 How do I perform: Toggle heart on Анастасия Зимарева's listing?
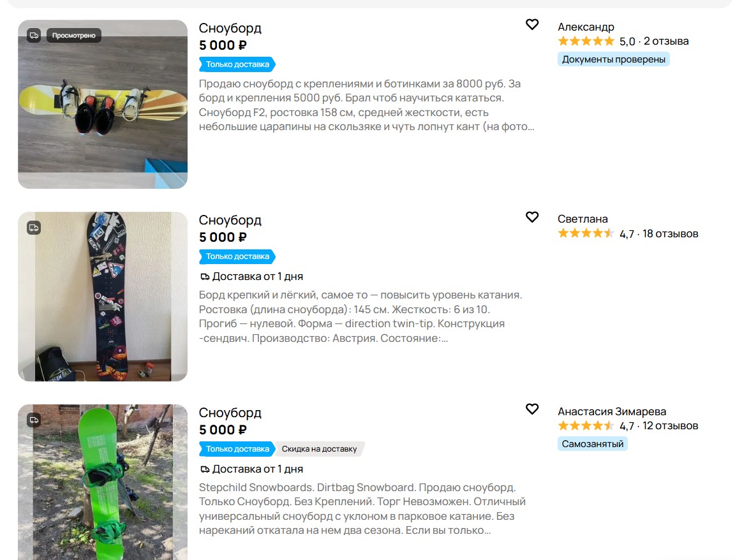(531, 409)
